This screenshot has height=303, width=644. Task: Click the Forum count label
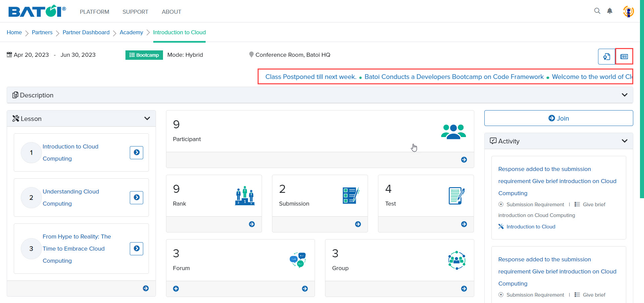[x=181, y=268]
